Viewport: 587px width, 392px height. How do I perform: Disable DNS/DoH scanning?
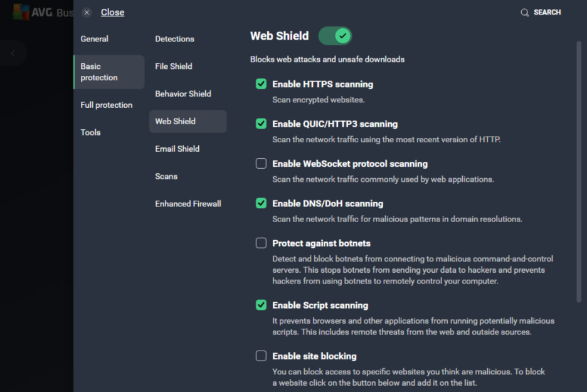[261, 203]
